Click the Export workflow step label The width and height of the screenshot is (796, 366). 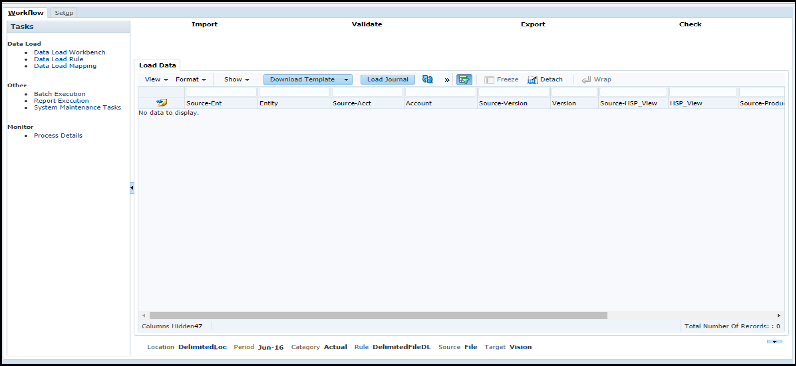(533, 24)
